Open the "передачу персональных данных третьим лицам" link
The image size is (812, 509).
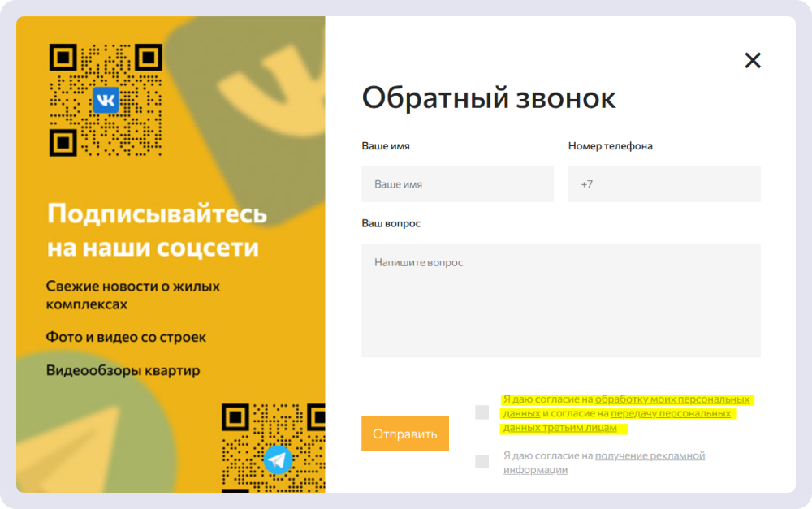(x=678, y=415)
